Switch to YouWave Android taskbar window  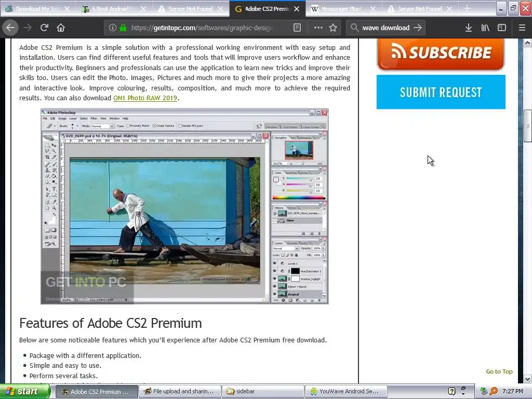[x=346, y=391]
